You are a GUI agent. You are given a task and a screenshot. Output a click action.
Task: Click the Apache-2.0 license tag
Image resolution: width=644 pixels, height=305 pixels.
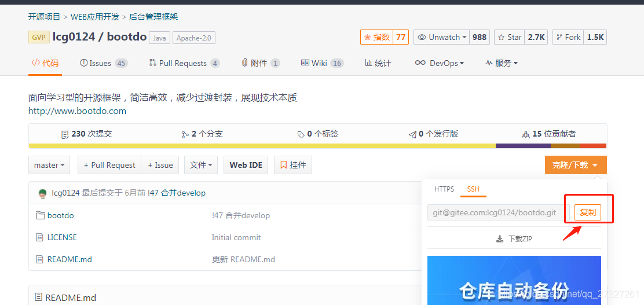pos(194,38)
